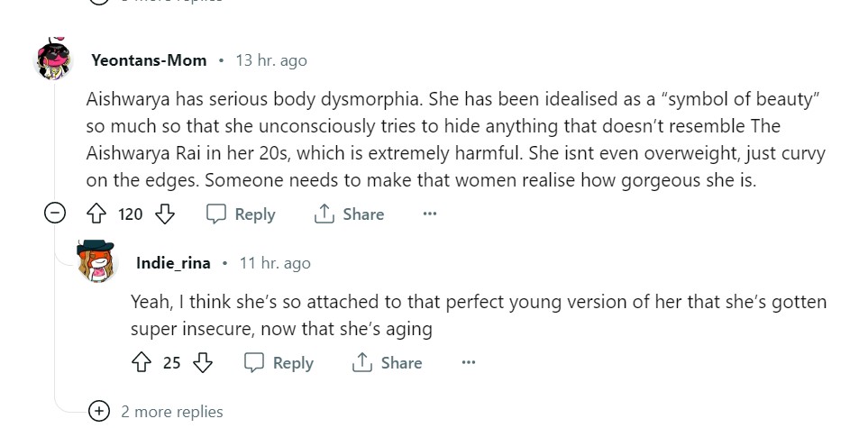The height and width of the screenshot is (428, 868).
Task: Click the 11 hr. ago timestamp
Action: click(x=274, y=263)
